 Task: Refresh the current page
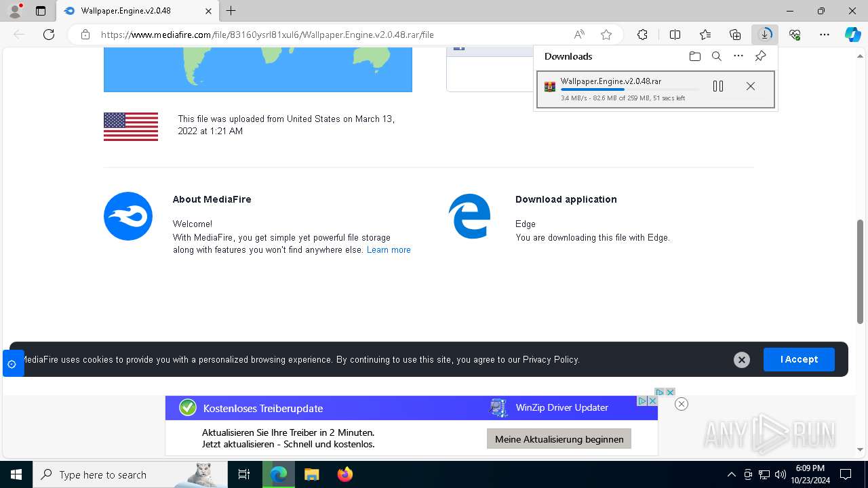tap(49, 35)
